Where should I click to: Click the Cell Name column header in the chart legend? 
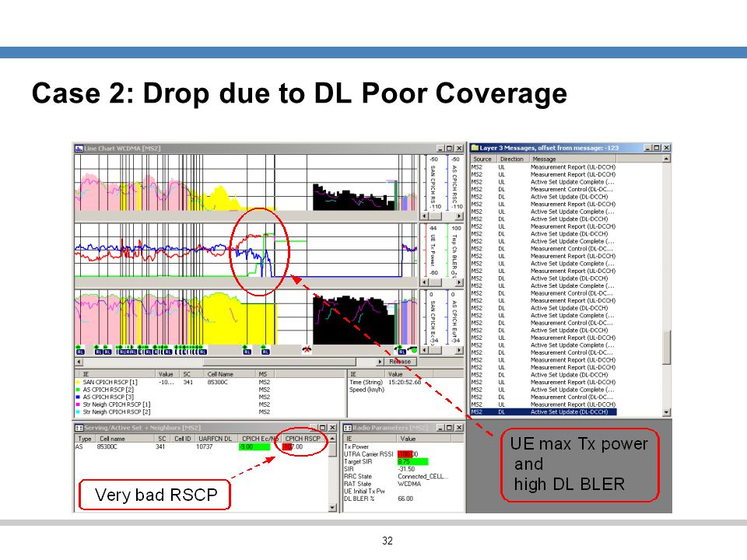pyautogui.click(x=230, y=374)
